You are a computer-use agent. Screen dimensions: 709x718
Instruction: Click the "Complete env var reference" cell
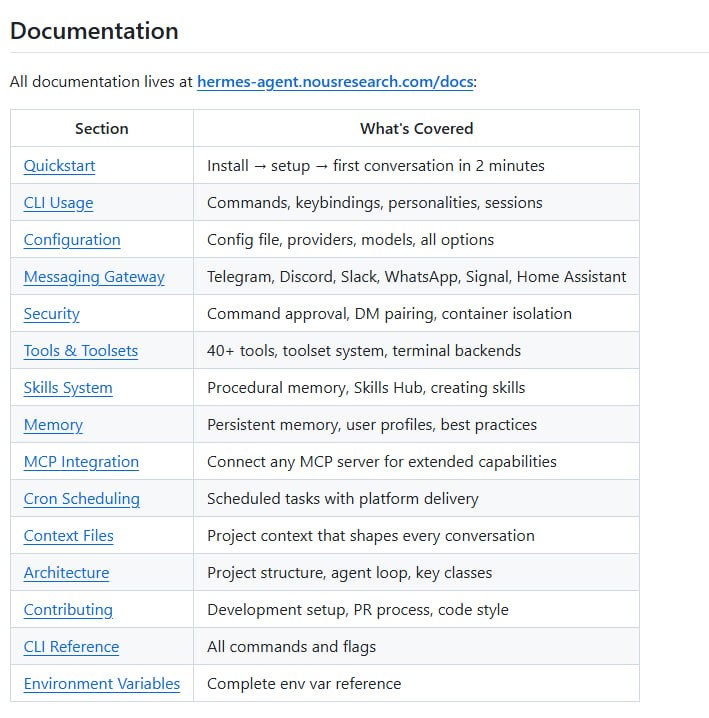[x=304, y=684]
